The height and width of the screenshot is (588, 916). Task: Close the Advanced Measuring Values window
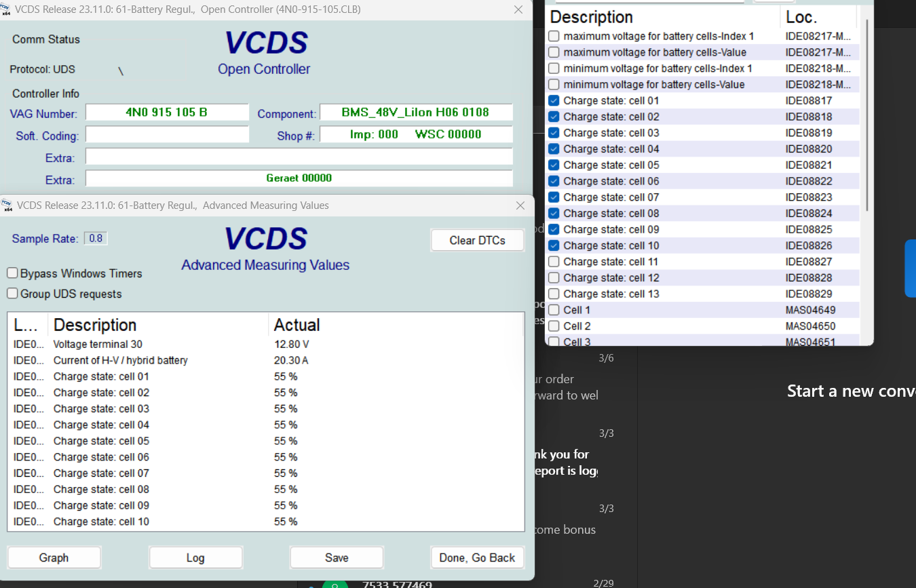coord(520,205)
